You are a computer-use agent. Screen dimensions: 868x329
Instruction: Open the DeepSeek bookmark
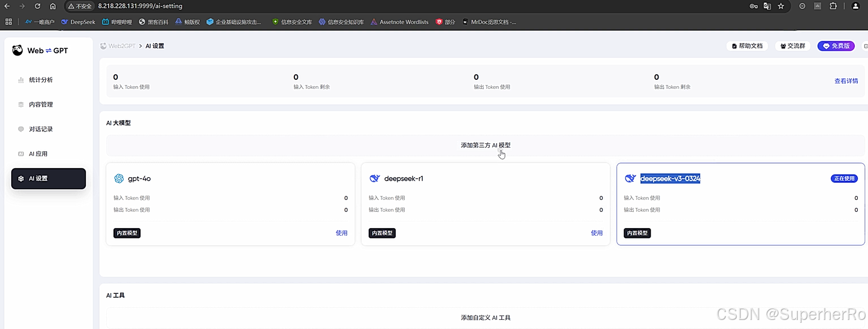click(x=78, y=22)
